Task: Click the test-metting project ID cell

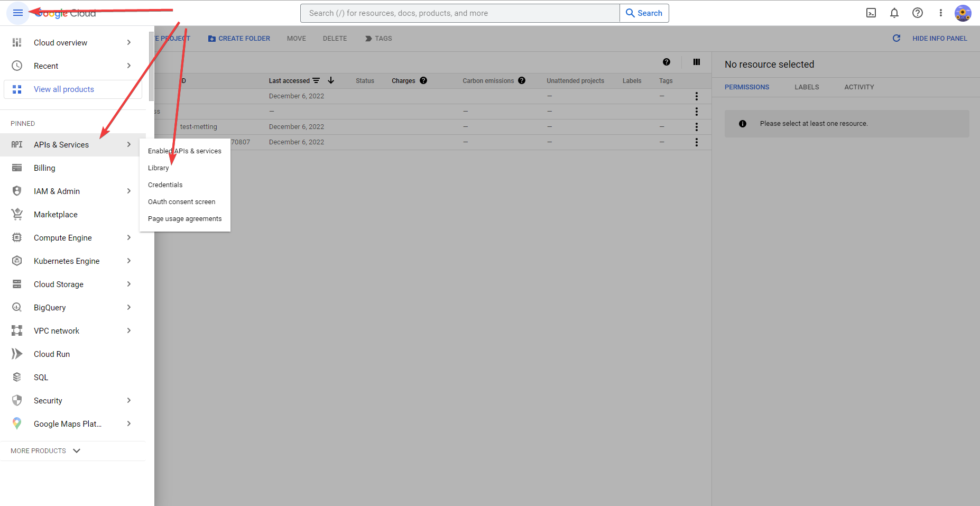Action: pyautogui.click(x=199, y=127)
